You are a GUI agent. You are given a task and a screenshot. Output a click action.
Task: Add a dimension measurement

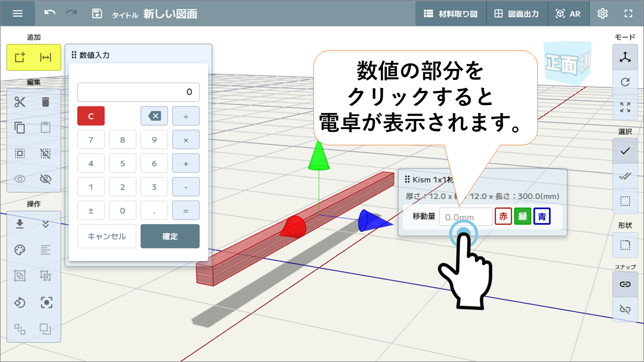click(46, 58)
